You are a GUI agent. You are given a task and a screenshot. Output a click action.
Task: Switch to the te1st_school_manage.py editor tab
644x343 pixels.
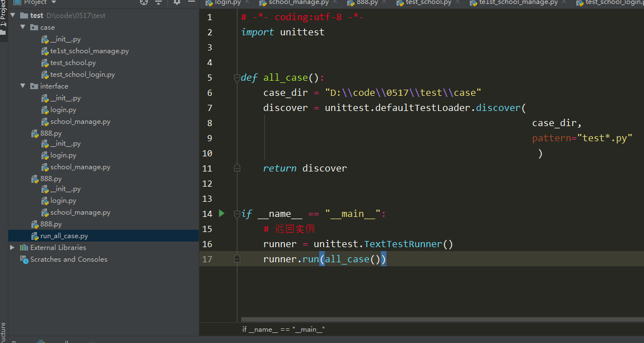click(x=519, y=2)
